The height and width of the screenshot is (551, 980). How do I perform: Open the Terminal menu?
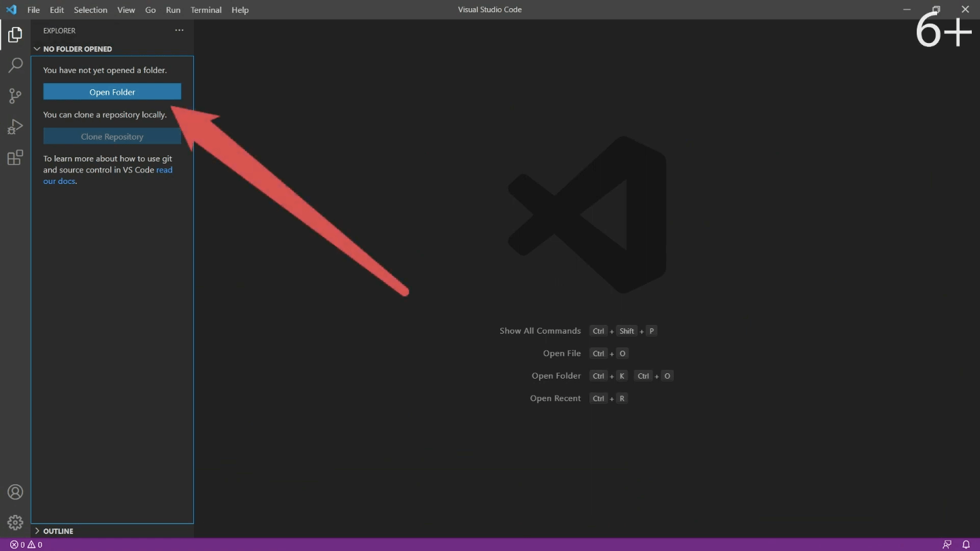206,10
